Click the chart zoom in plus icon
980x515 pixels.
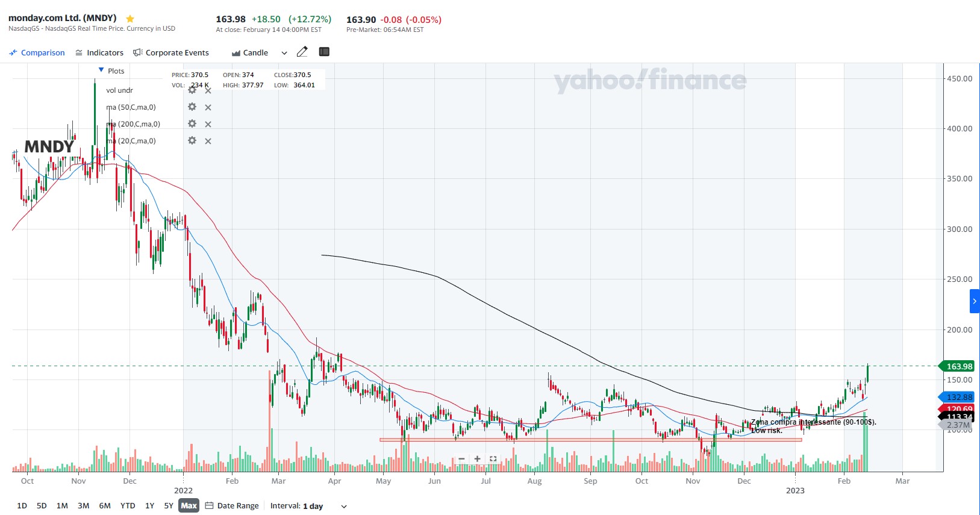[x=477, y=459]
